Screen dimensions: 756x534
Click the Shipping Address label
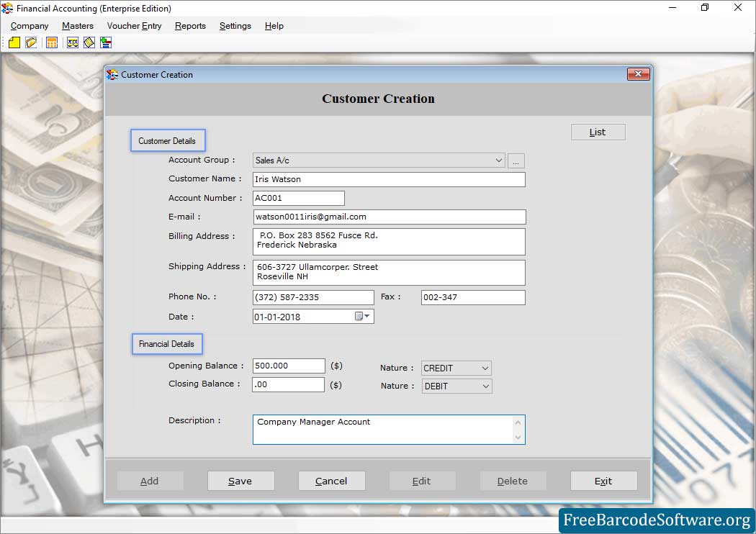point(207,266)
